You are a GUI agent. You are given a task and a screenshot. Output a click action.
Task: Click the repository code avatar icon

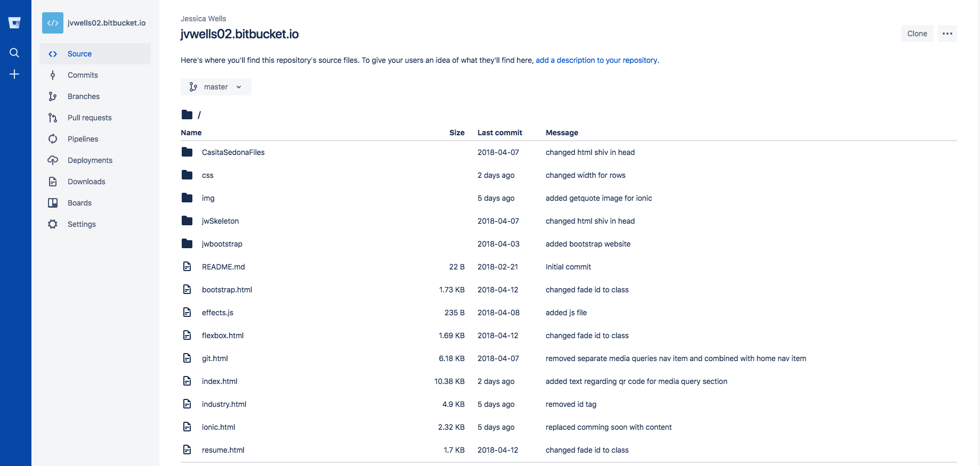pyautogui.click(x=53, y=23)
